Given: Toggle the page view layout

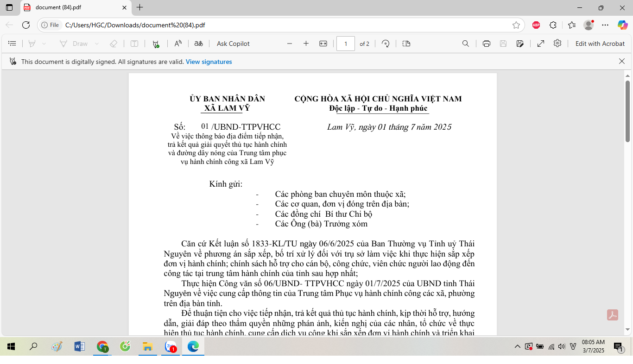Looking at the screenshot, I should 406,44.
